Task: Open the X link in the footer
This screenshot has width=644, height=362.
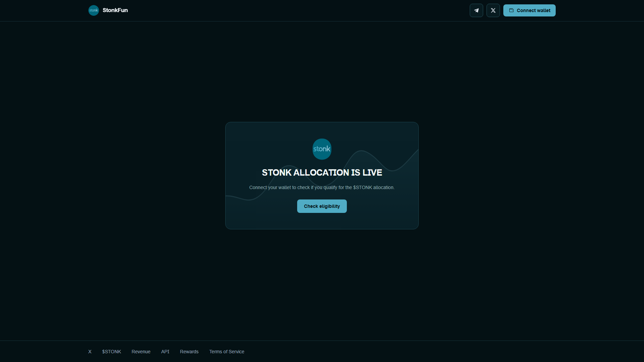Action: coord(90,352)
